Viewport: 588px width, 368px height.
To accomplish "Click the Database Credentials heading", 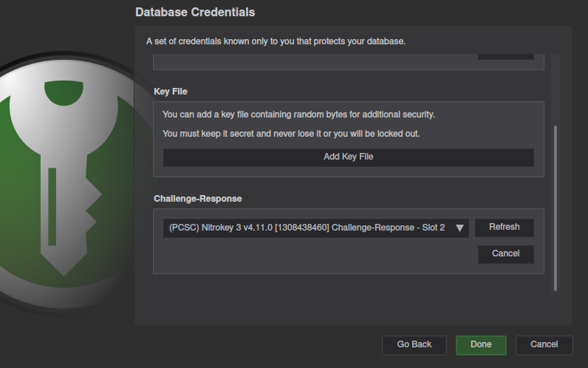I will (x=195, y=13).
